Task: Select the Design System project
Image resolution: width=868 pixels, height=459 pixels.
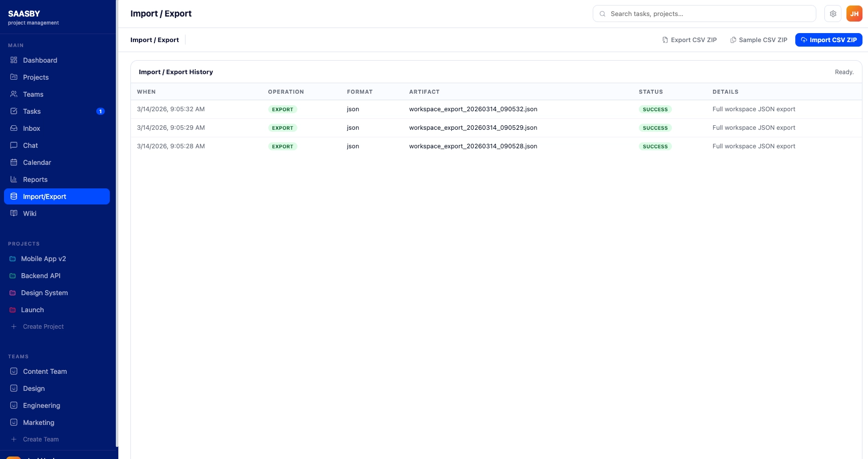Action: point(44,293)
